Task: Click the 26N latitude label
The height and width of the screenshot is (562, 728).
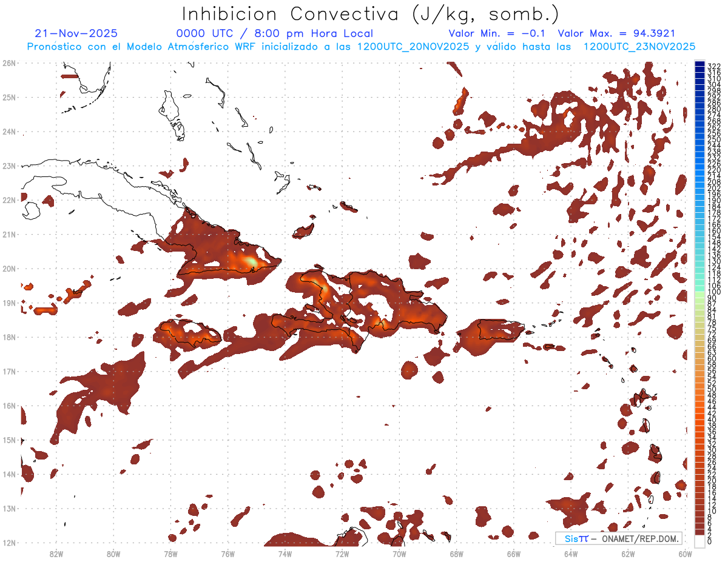Action: 9,63
